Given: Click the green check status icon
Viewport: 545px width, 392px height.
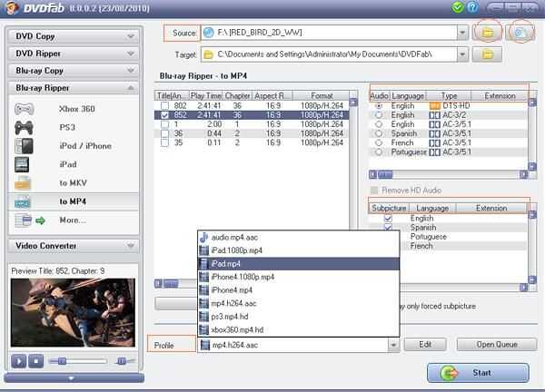Looking at the screenshot, I should click(x=458, y=7).
